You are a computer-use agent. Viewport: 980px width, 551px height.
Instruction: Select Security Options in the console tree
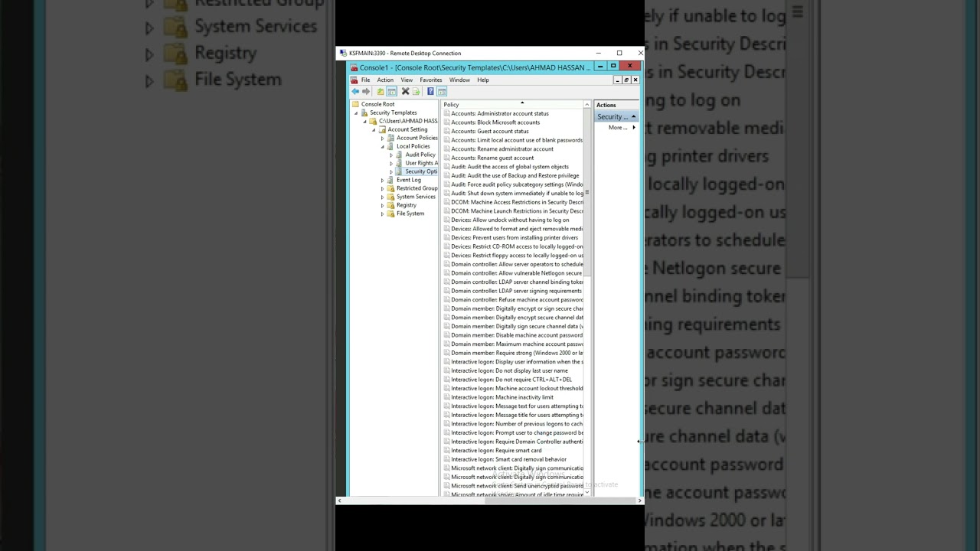(421, 171)
